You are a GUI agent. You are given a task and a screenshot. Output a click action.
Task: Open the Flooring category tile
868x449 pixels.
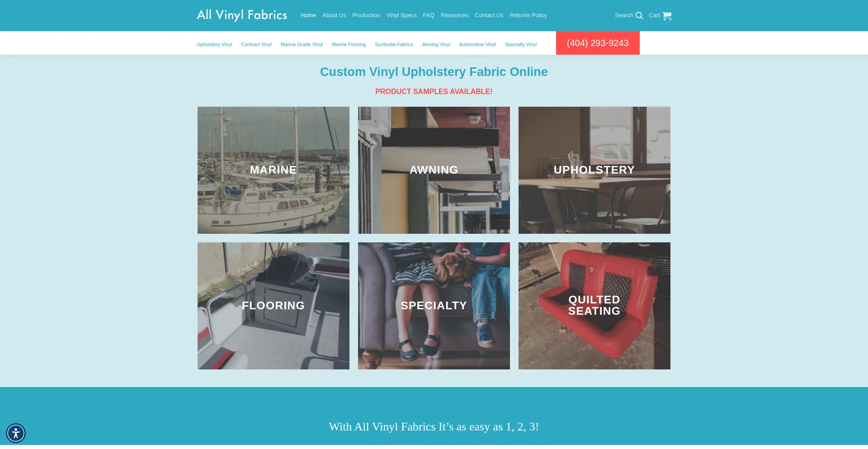point(274,306)
